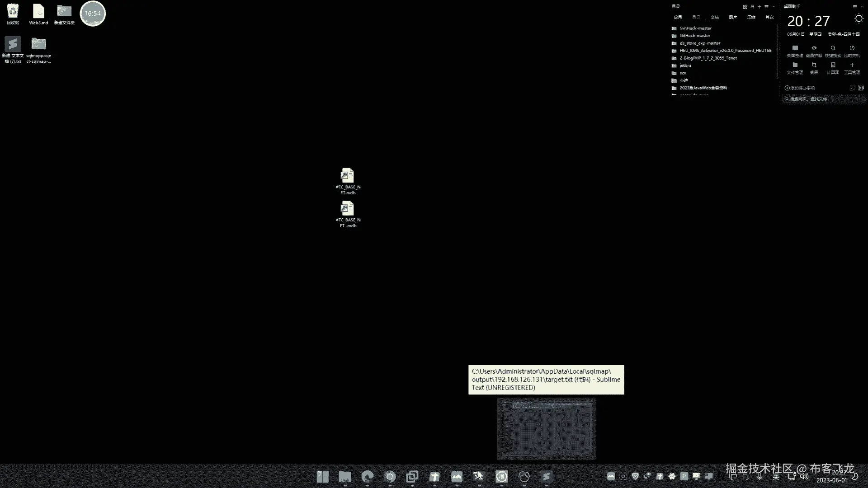Image resolution: width=868 pixels, height=488 pixels.
Task: Open the 目录 panel hamburger menu
Action: [766, 6]
